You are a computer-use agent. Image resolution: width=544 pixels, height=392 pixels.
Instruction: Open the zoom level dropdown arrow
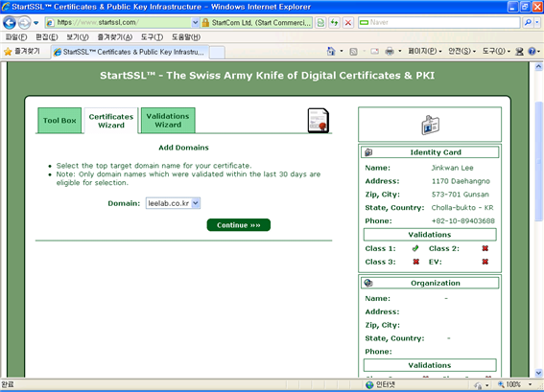tap(531, 384)
